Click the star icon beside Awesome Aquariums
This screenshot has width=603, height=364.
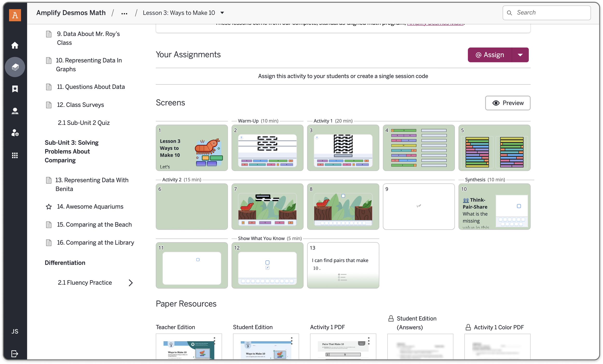tap(49, 207)
